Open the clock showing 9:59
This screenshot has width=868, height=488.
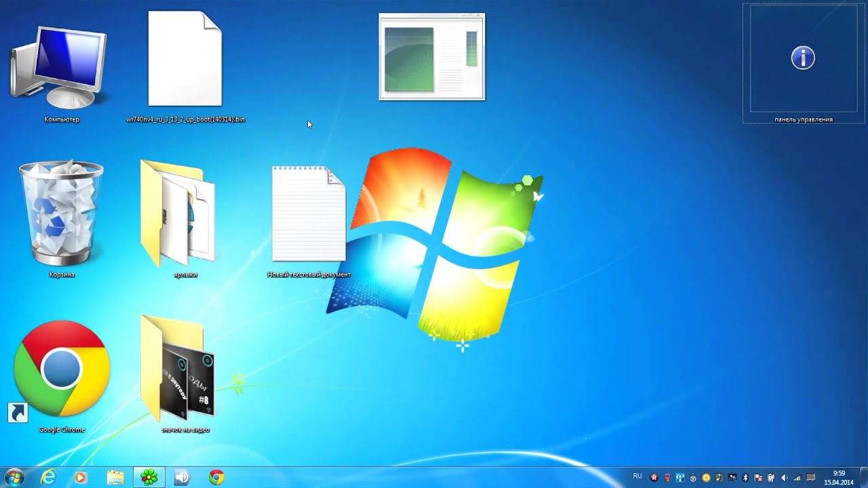coord(838,477)
